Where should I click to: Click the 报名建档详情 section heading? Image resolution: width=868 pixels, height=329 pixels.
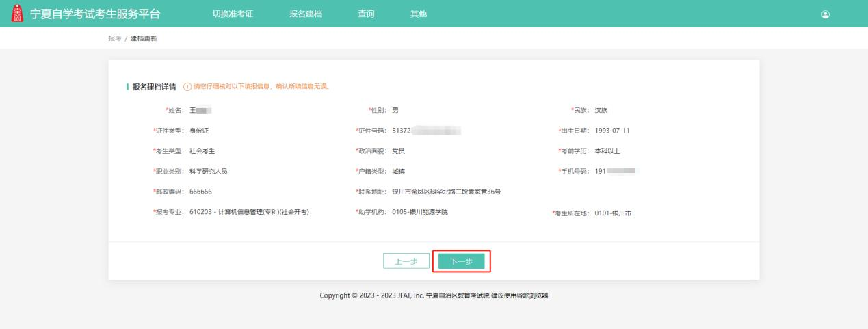[153, 86]
